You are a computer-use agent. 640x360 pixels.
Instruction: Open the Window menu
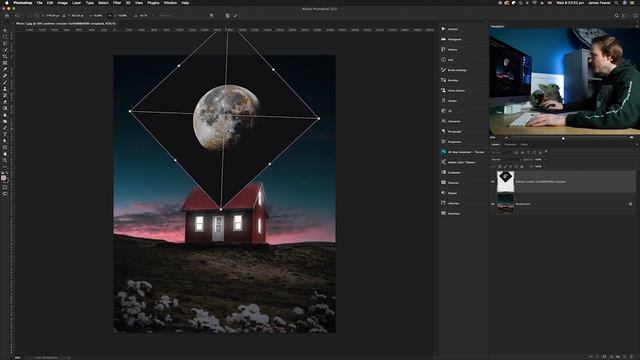[170, 3]
